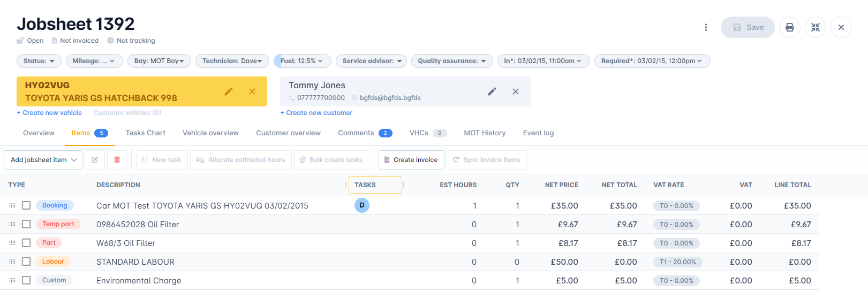The width and height of the screenshot is (868, 308).
Task: Select the STANDARD LABOUR row checkbox
Action: click(26, 261)
